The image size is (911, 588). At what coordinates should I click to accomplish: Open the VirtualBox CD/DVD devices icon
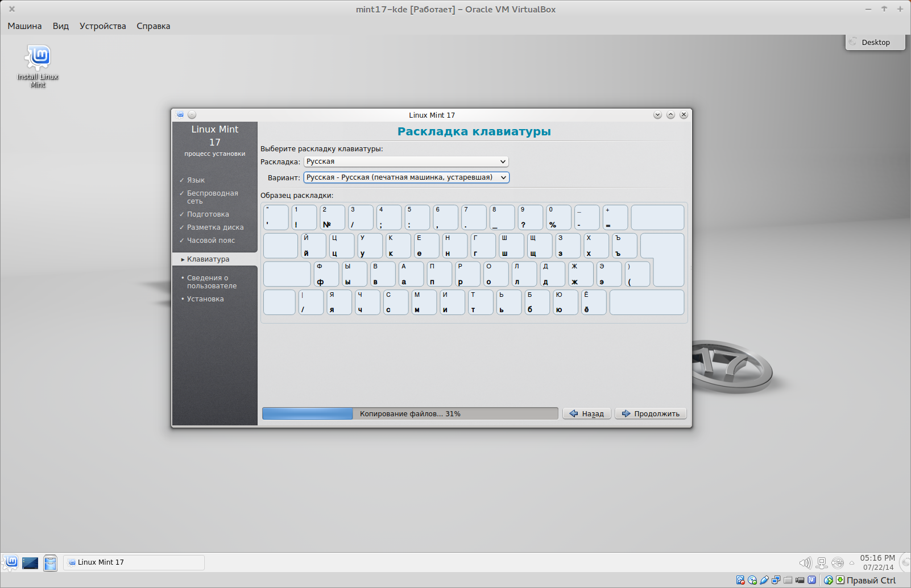(x=752, y=580)
